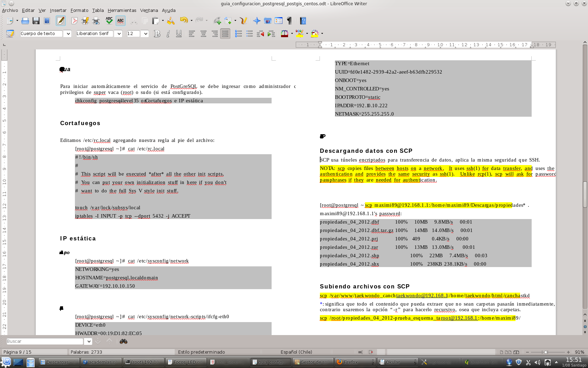Open the Formato menu

click(x=79, y=11)
